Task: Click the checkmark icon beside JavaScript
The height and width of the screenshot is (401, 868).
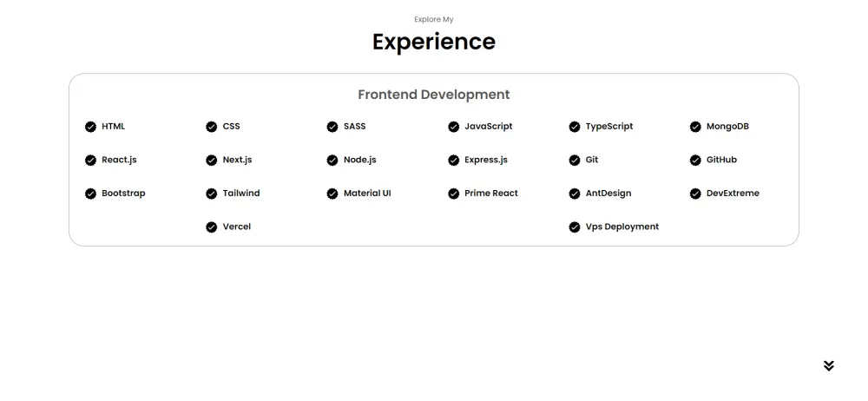Action: point(453,127)
